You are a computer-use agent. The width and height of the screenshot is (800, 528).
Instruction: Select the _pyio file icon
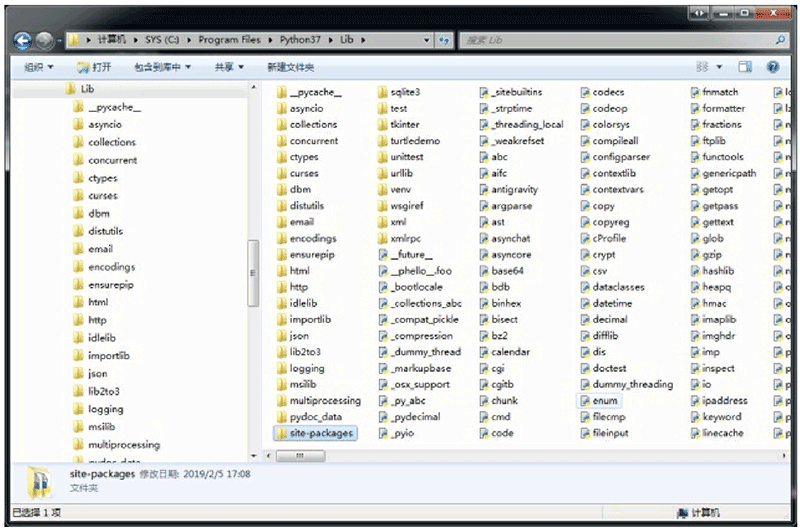coord(383,433)
